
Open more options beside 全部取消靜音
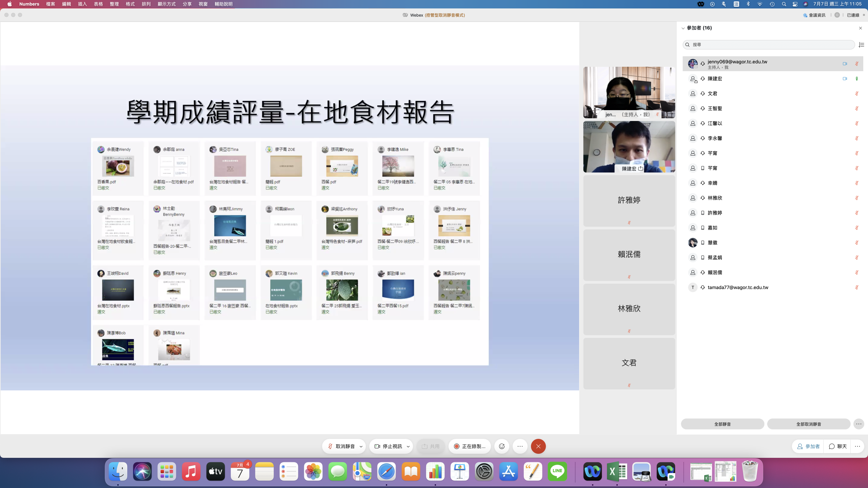tap(859, 424)
